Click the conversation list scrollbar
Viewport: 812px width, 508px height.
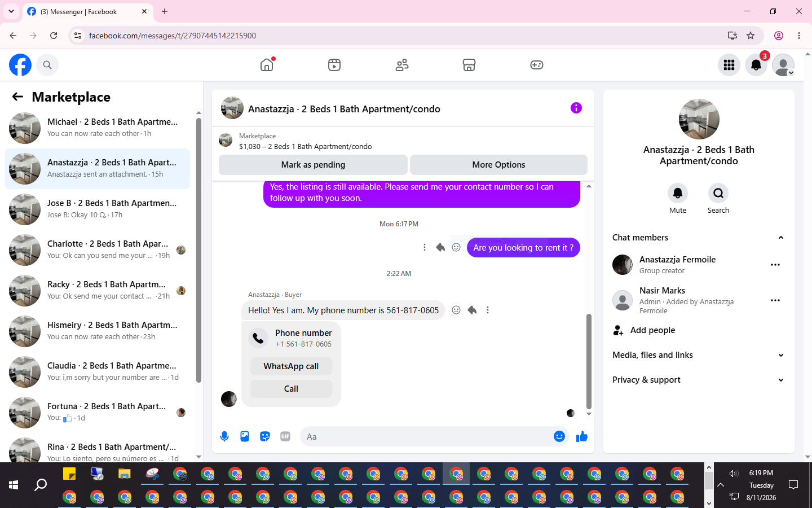(198, 249)
